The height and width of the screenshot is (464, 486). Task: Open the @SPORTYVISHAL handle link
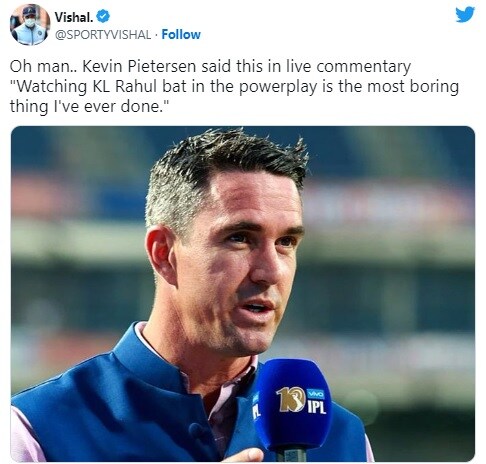pos(103,34)
